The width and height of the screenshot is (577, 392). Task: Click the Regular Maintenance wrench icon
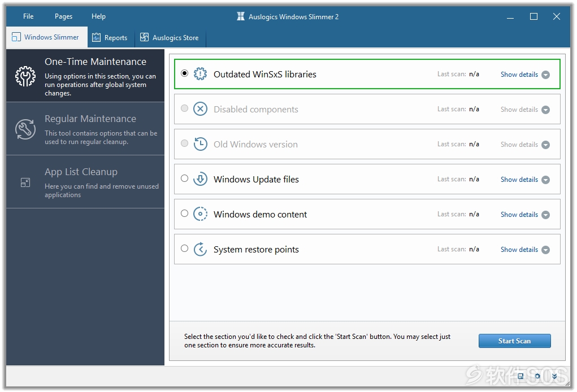pyautogui.click(x=25, y=129)
